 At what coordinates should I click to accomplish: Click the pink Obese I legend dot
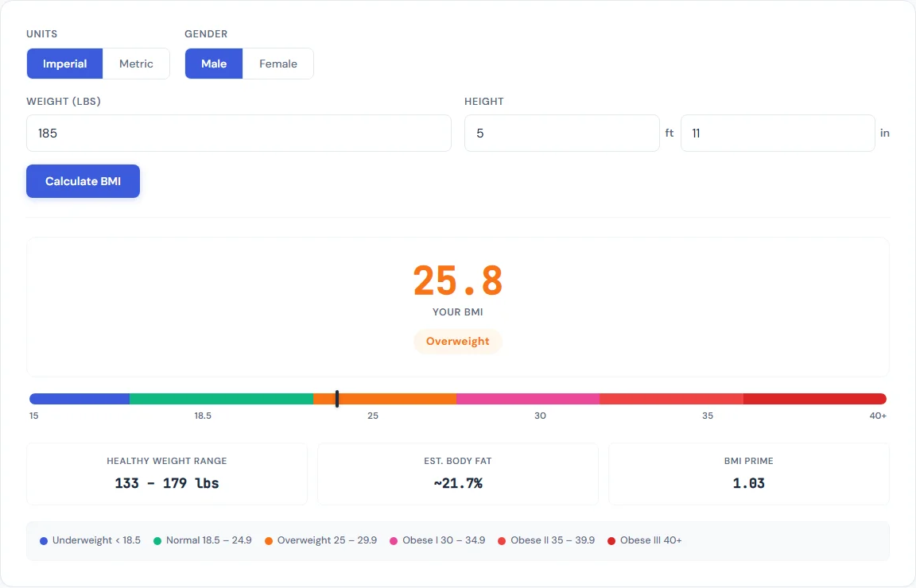[394, 540]
